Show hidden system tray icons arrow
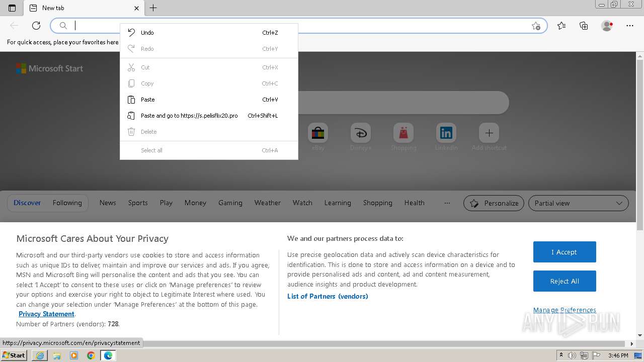Screen dimensions: 644x362 point(561,355)
